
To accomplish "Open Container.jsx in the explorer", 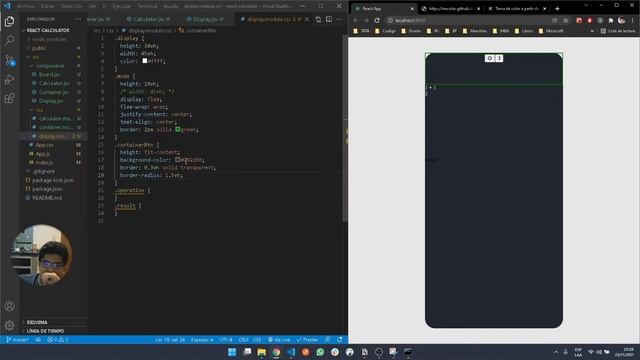I will (x=54, y=92).
